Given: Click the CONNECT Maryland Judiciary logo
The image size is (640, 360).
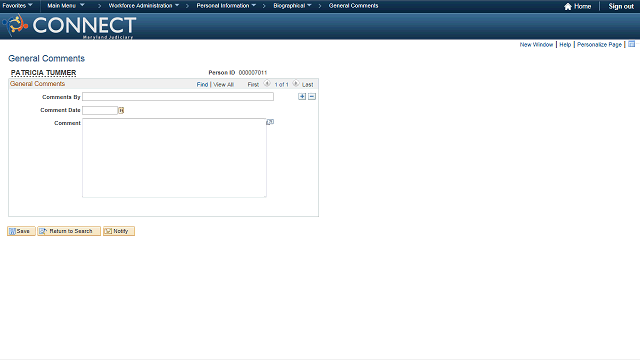Looking at the screenshot, I should click(69, 26).
